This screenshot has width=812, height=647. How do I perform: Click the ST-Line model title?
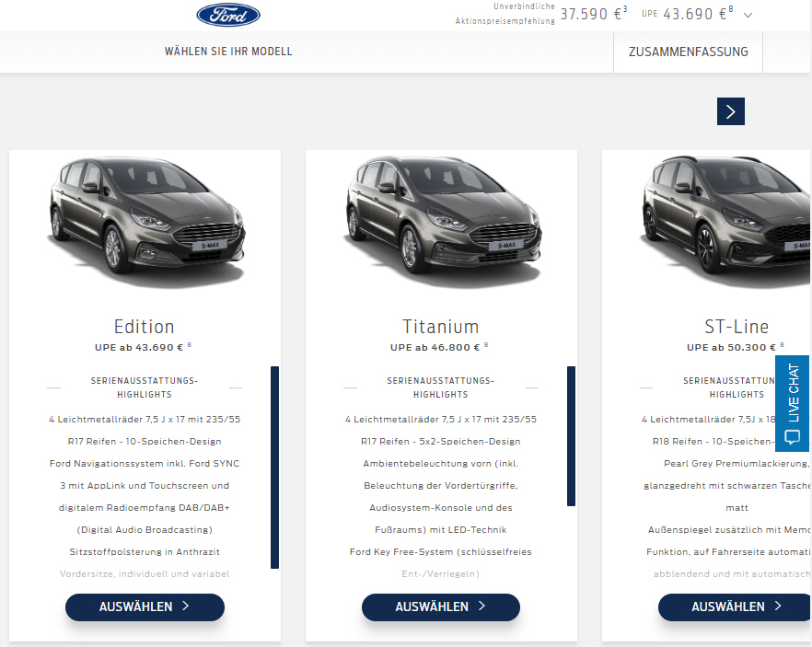point(737,327)
